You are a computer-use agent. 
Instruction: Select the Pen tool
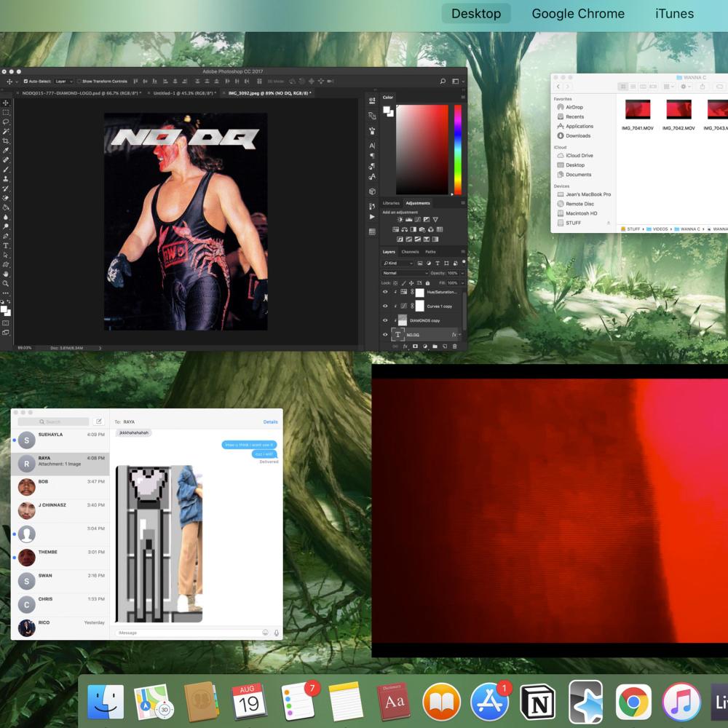pos(6,237)
